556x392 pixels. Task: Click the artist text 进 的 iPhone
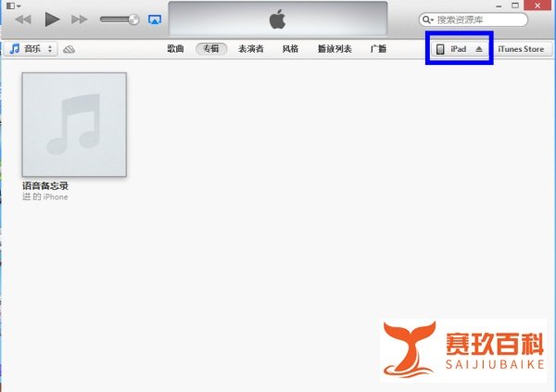click(45, 196)
